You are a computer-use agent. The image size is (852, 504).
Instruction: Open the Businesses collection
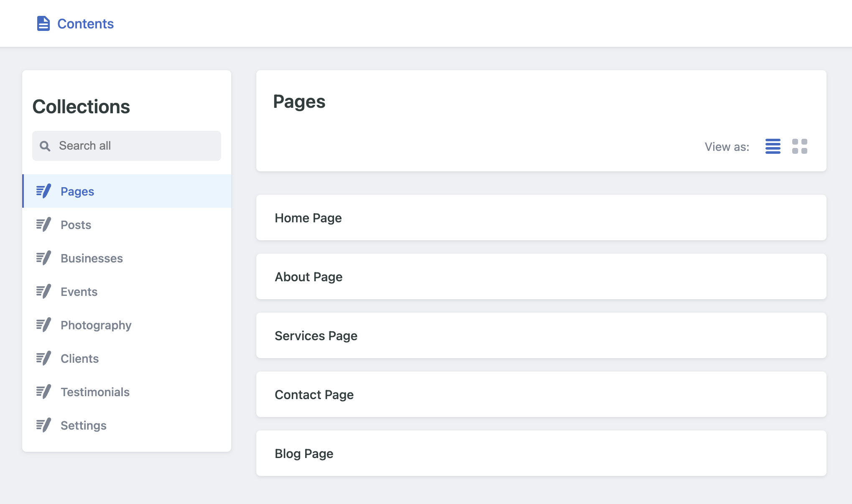click(127, 258)
